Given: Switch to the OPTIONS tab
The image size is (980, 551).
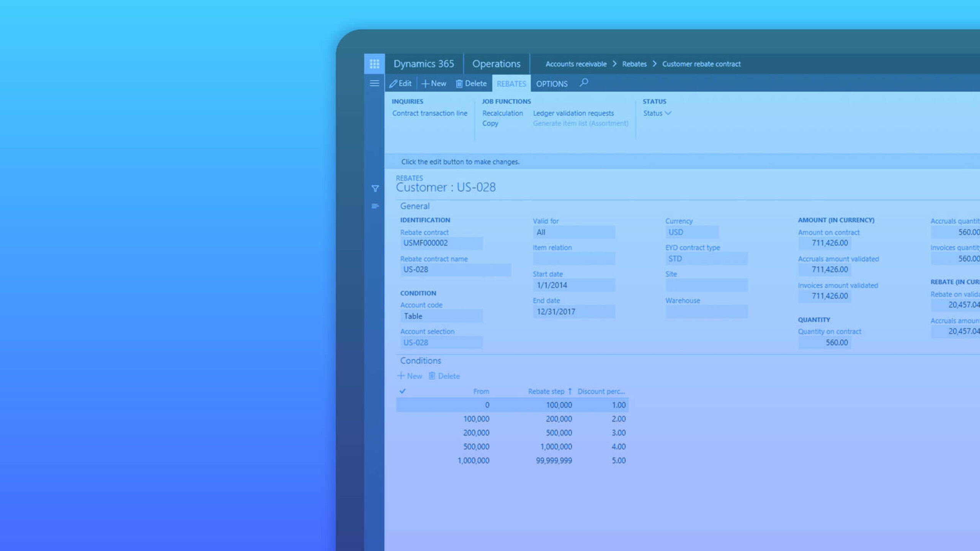Looking at the screenshot, I should pyautogui.click(x=552, y=84).
